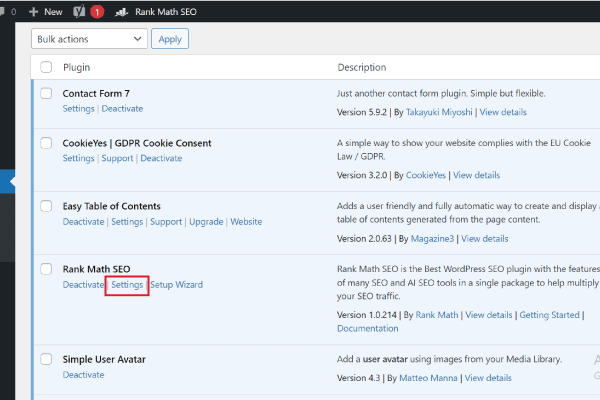
Task: Open Easy Table of Contents Website link
Action: coord(246,222)
